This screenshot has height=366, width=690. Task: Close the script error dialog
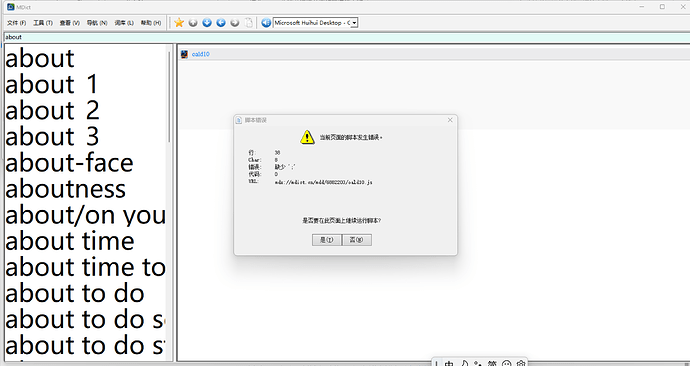coord(450,120)
